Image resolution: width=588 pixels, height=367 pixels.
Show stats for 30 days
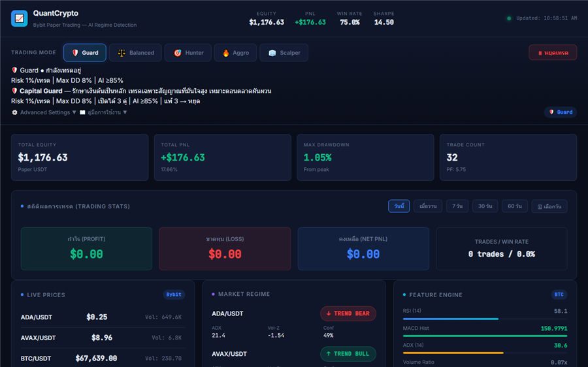(x=485, y=206)
